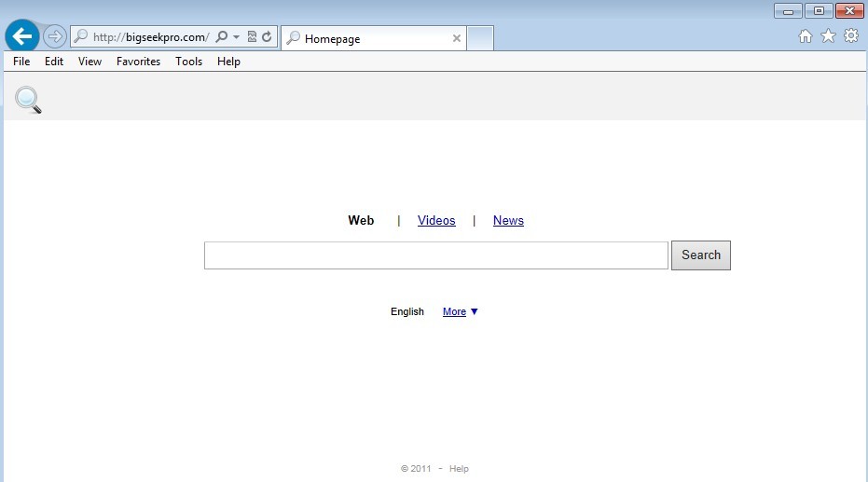Click the English language label
This screenshot has height=482, width=868.
point(406,311)
